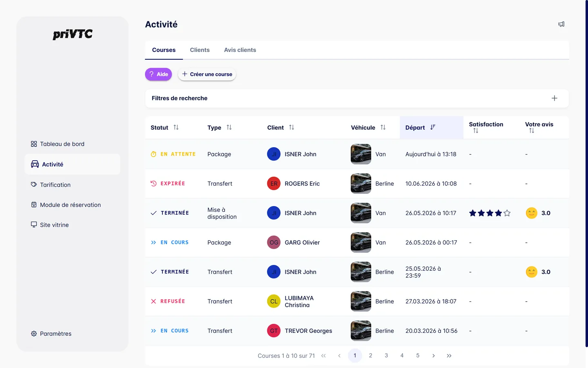Open Tableau de bord menu item
The height and width of the screenshot is (368, 588).
pos(72,144)
